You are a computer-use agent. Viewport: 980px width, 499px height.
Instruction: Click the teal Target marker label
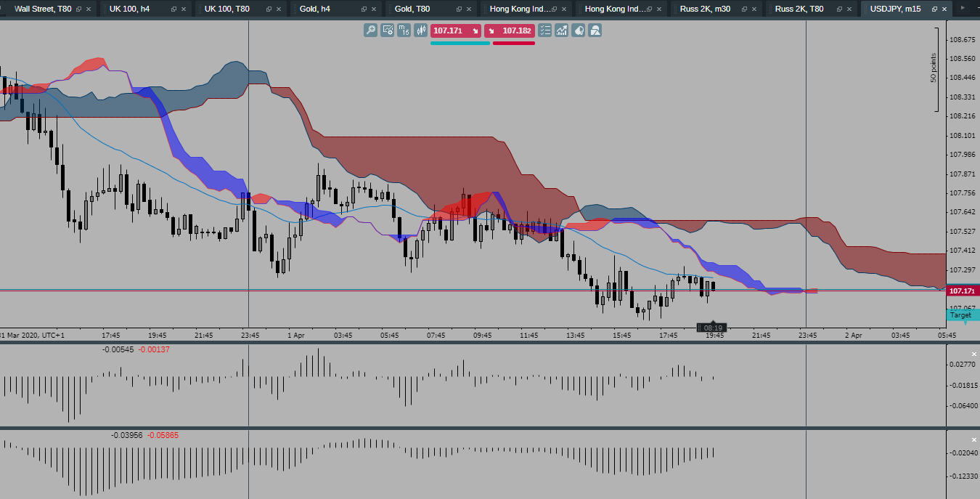pos(960,315)
